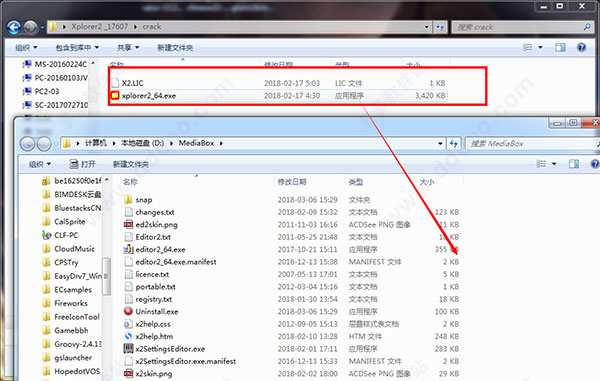
Task: Select the editor2_64.exe application icon
Action: click(x=128, y=249)
